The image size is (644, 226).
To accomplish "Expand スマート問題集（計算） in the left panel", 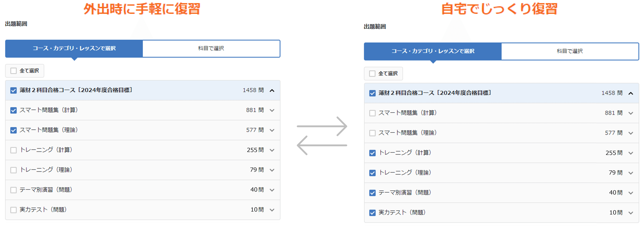I will (x=272, y=110).
